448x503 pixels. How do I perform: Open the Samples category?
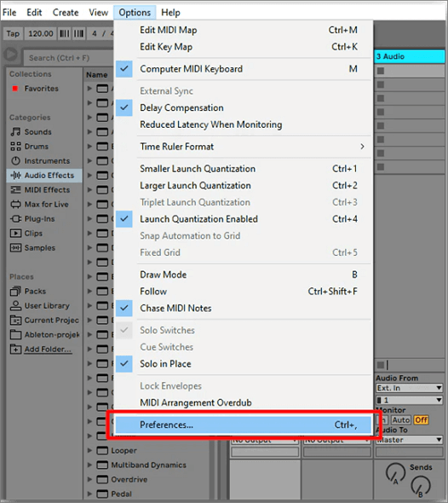tap(32, 247)
